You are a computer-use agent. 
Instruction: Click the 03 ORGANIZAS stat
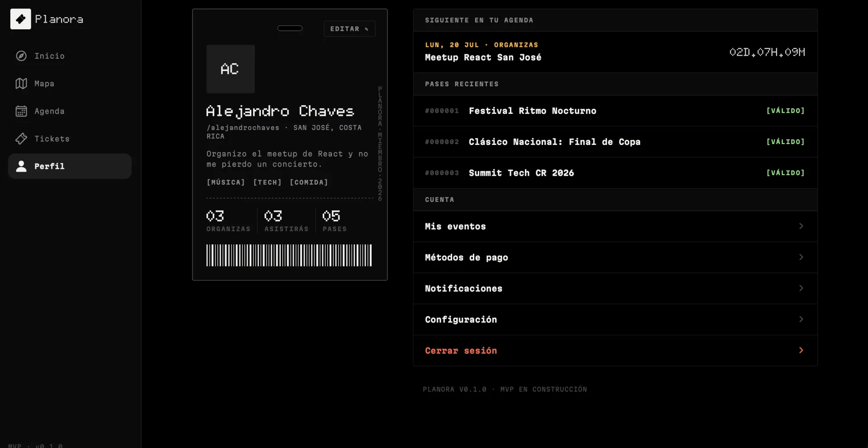click(228, 220)
